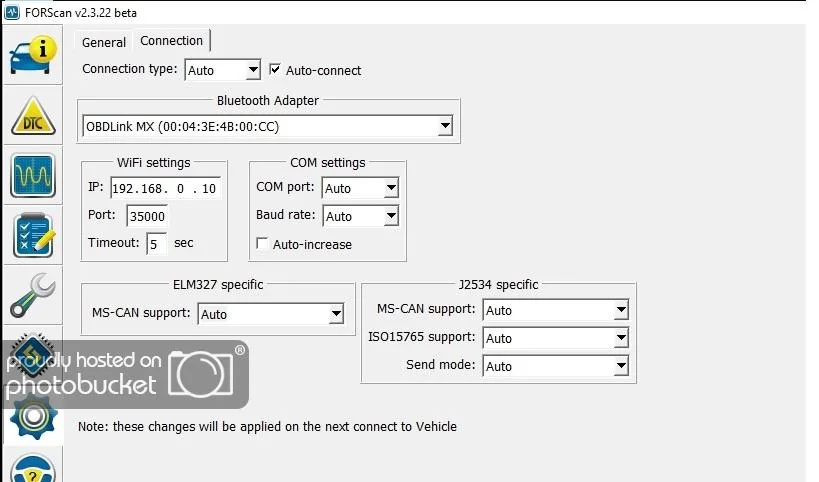Open the oscilloscope live data section
Viewport: 819px width, 482px height.
tap(33, 175)
